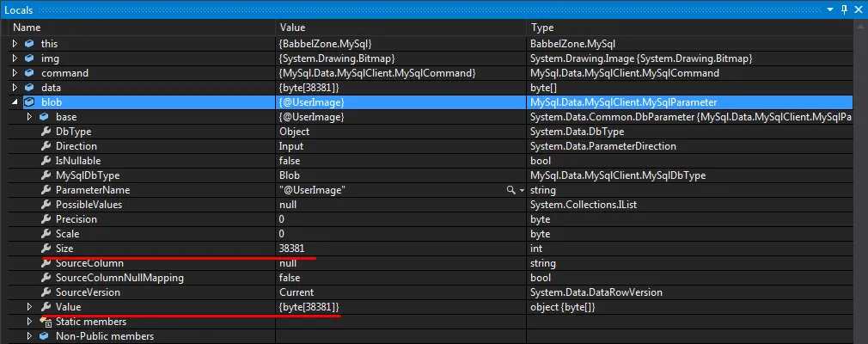Image resolution: width=868 pixels, height=344 pixels.
Task: Click the Non-Public members cube icon
Action: click(45, 335)
